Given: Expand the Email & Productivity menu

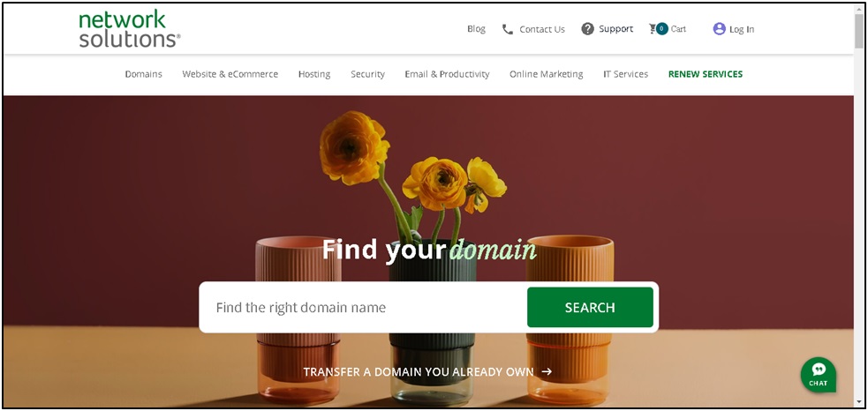Looking at the screenshot, I should 448,74.
